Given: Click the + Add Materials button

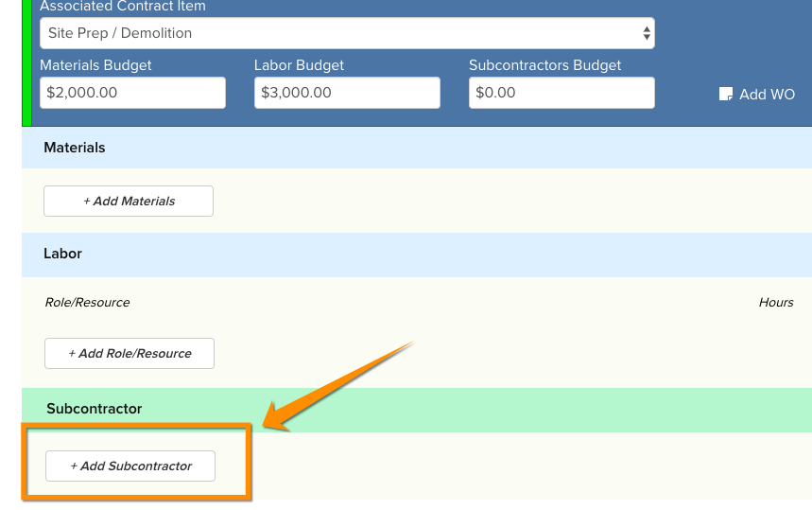Looking at the screenshot, I should (x=129, y=202).
